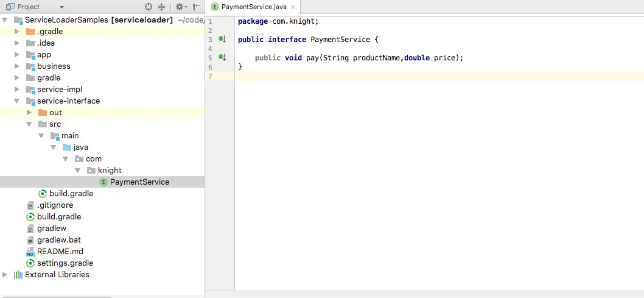
Task: Click the horizontal scrollbar of project panel
Action: (56, 296)
